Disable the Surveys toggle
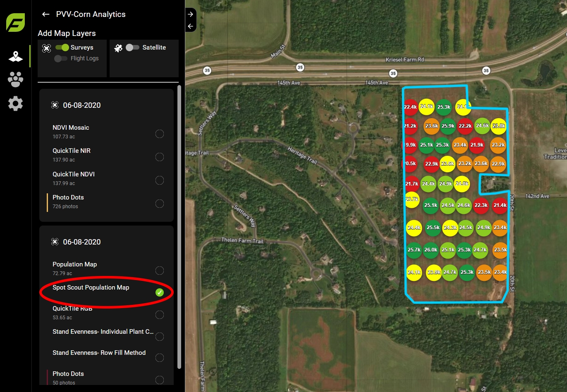Screen dimensions: 567x392 [x=62, y=48]
